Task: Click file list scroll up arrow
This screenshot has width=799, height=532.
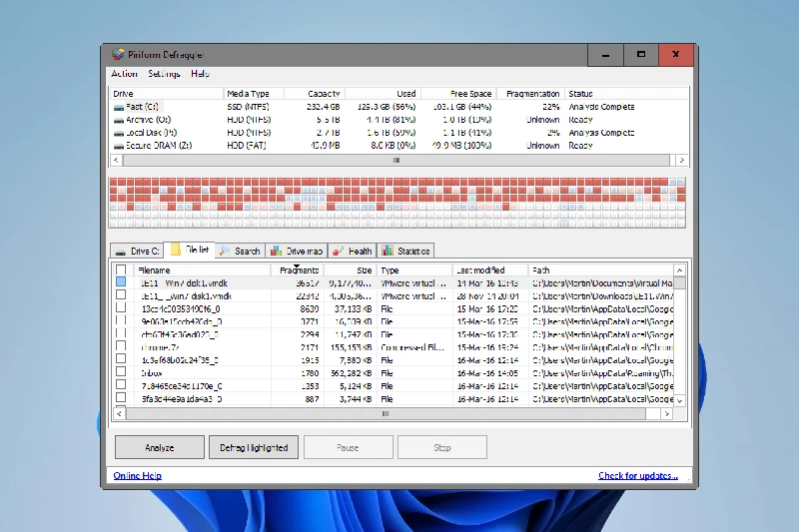Action: [680, 270]
